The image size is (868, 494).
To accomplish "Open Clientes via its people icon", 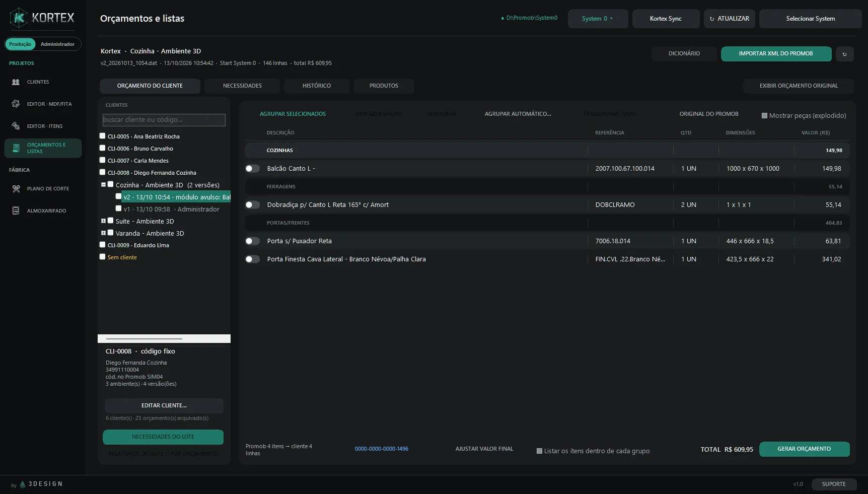I will pos(16,82).
